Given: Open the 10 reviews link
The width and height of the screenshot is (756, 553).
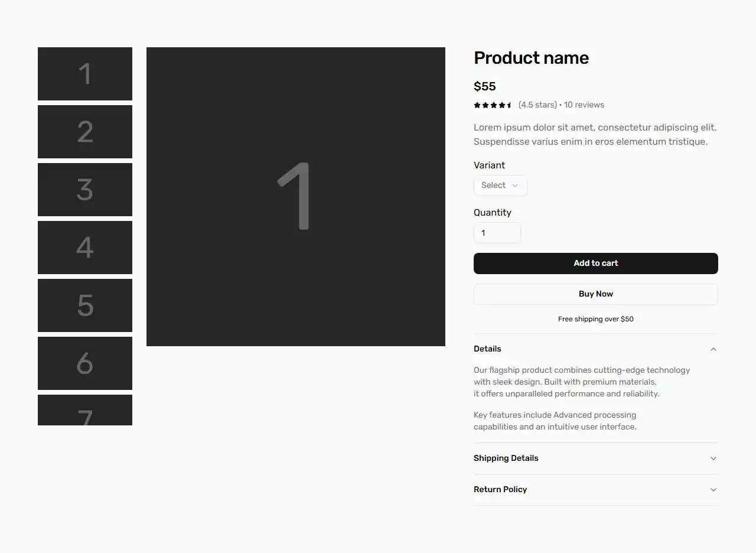Looking at the screenshot, I should point(584,105).
